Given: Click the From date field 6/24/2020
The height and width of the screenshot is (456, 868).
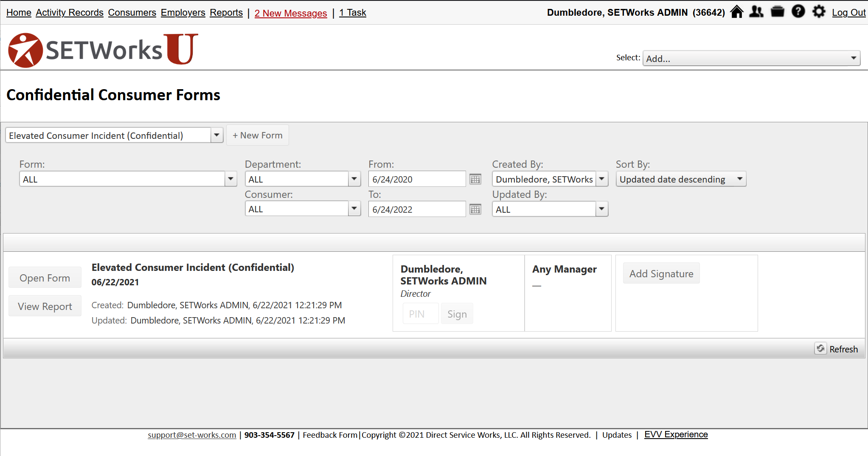Looking at the screenshot, I should pos(417,179).
